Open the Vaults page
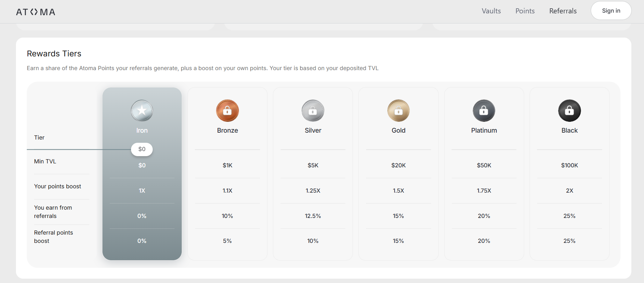Image resolution: width=644 pixels, height=283 pixels. coord(491,11)
